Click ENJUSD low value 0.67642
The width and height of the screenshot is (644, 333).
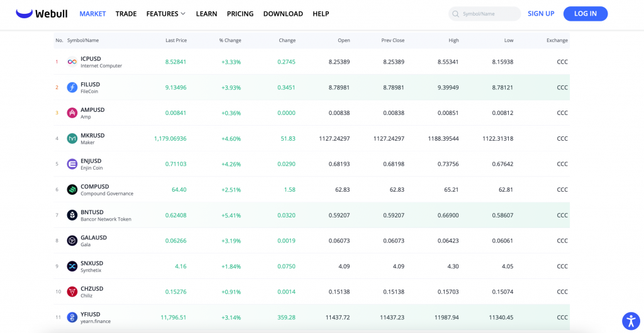tap(502, 164)
